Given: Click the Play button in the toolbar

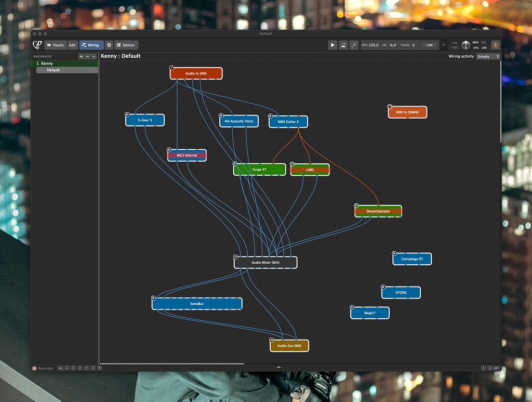Looking at the screenshot, I should pyautogui.click(x=332, y=45).
